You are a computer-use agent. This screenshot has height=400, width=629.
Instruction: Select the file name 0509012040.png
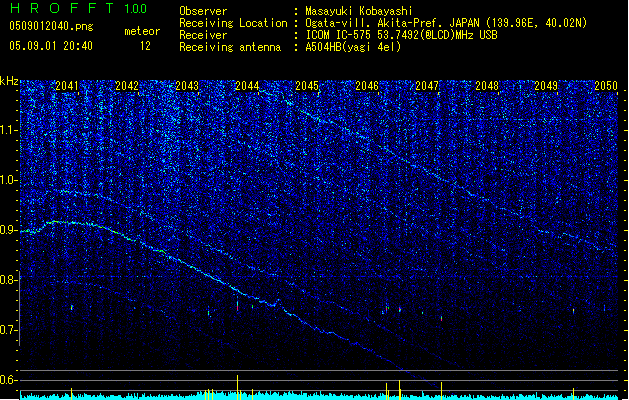coord(51,26)
